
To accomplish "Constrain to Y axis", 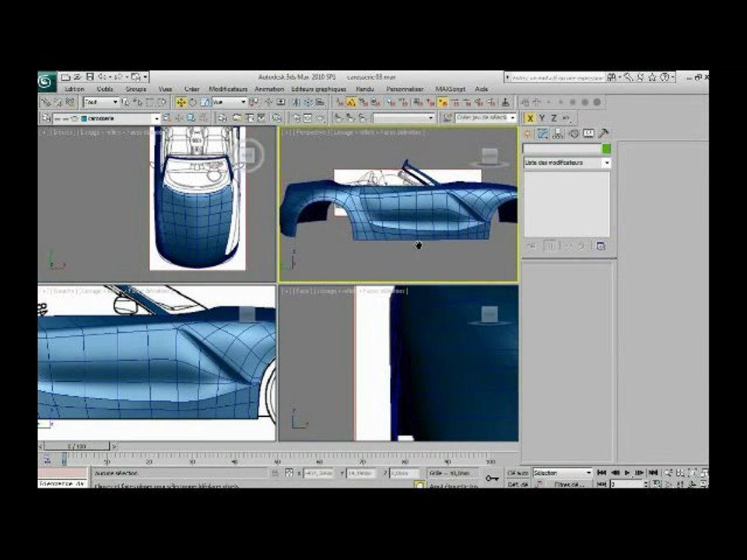I will click(542, 118).
